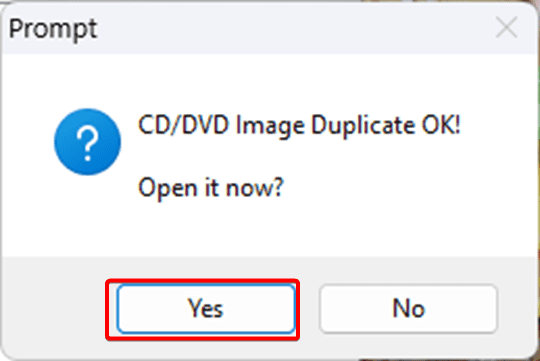Click the Yes button
The height and width of the screenshot is (361, 540).
pos(206,308)
